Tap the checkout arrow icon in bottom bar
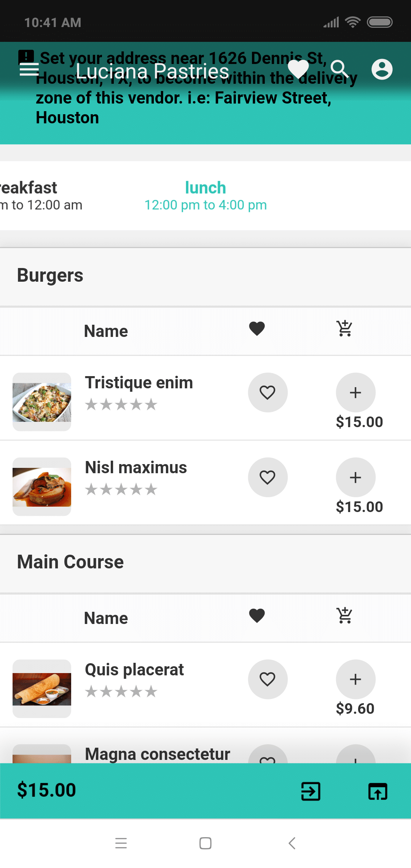 (x=311, y=791)
